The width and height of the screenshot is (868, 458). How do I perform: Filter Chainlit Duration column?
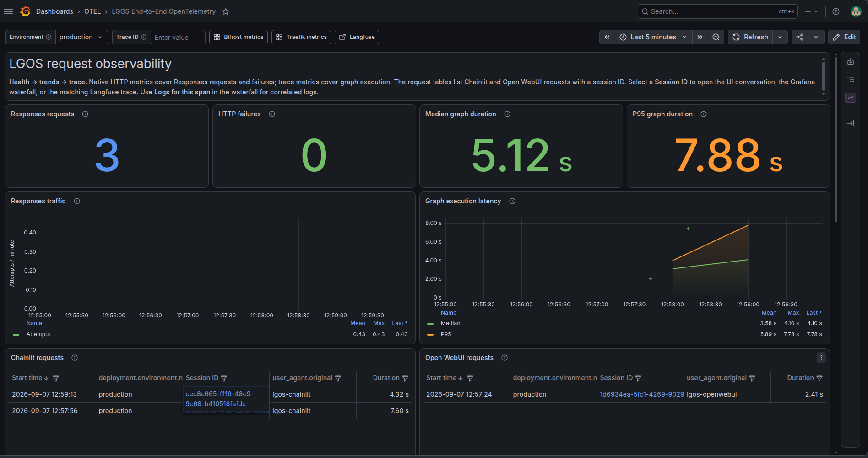point(405,378)
